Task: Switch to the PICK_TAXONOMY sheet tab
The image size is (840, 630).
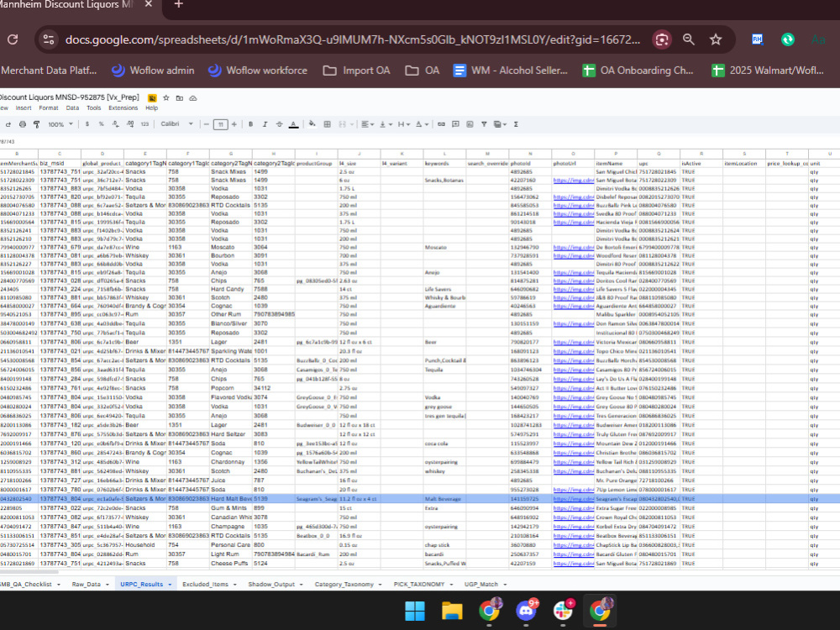Action: tap(419, 585)
